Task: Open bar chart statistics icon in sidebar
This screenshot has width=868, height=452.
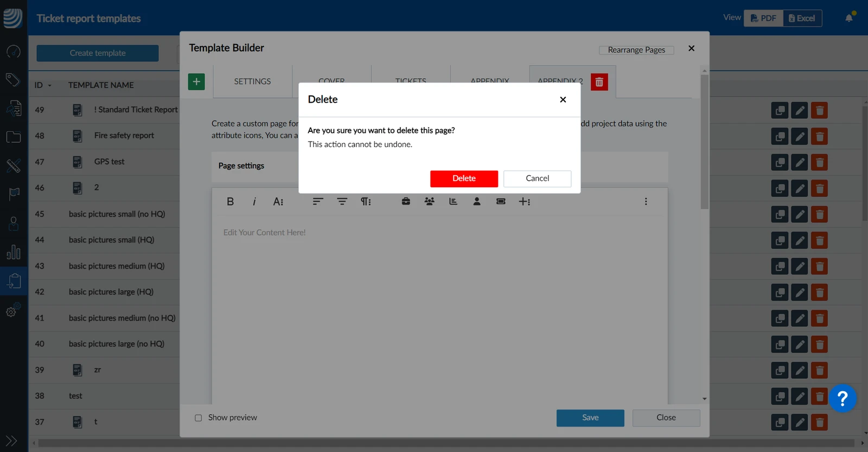Action: (x=14, y=252)
